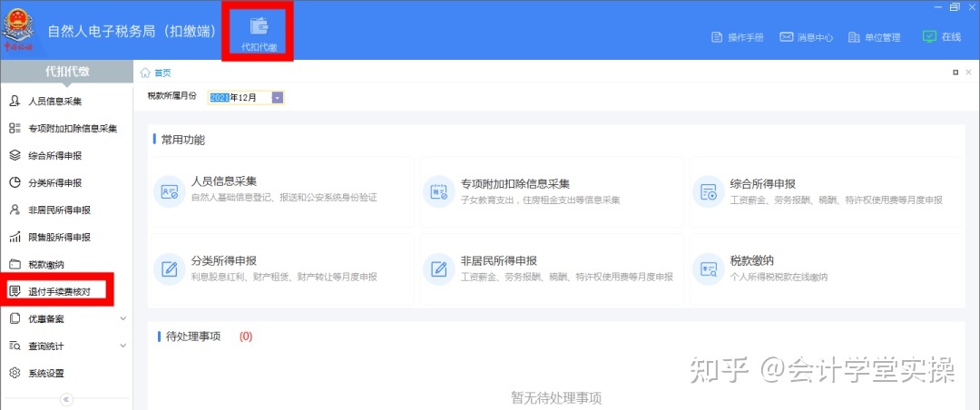Open 分类所得申报 card edit icon
980x410 pixels.
[170, 269]
